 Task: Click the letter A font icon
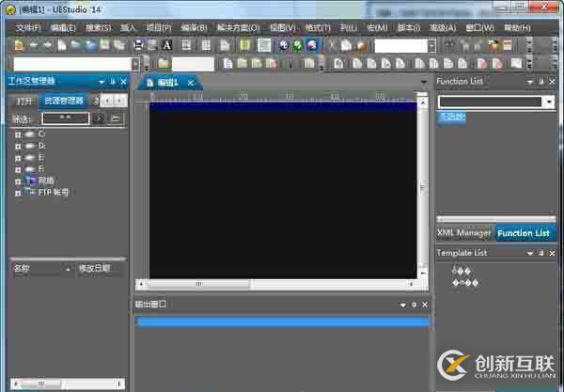pyautogui.click(x=167, y=45)
